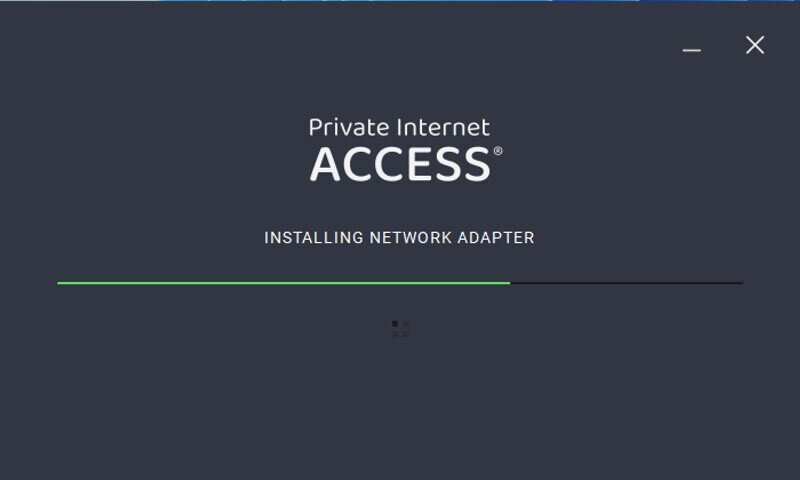Click the dark unfilled progress bar section
The image size is (800, 480).
[627, 283]
